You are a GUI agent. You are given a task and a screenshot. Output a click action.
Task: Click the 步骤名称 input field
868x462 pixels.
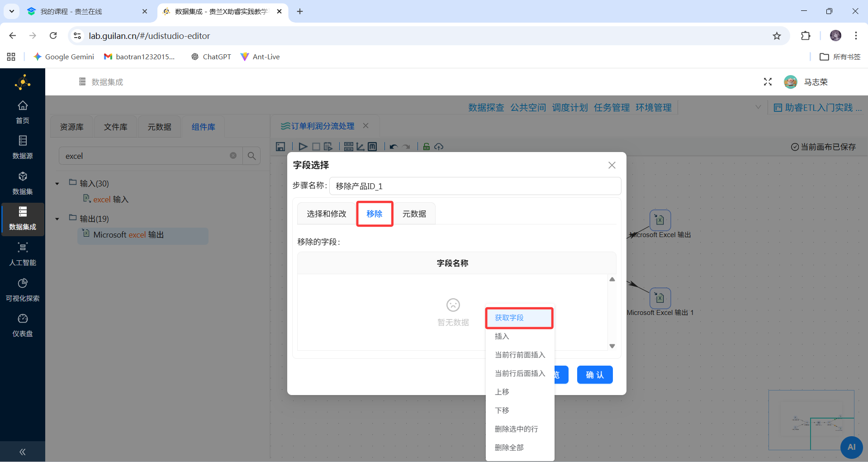coord(475,186)
